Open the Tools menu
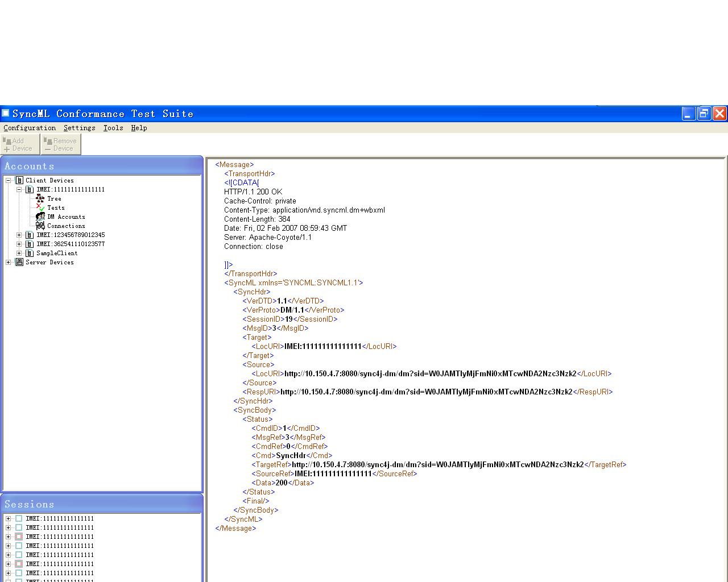The image size is (728, 582). (x=113, y=128)
